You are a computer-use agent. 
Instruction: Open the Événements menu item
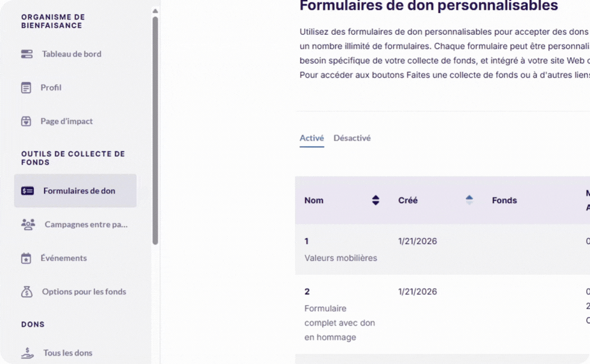63,258
